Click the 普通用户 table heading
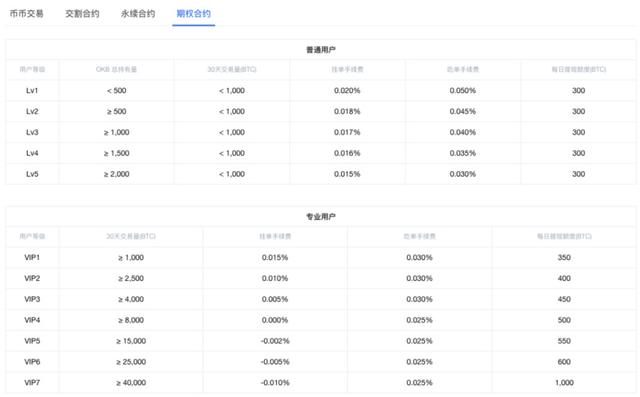 pos(321,50)
